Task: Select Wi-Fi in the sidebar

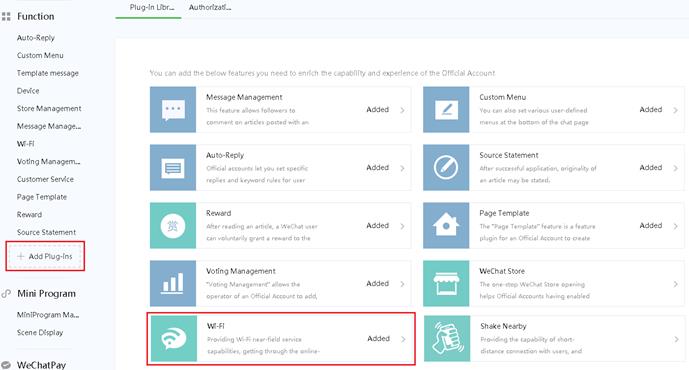Action: (25, 144)
